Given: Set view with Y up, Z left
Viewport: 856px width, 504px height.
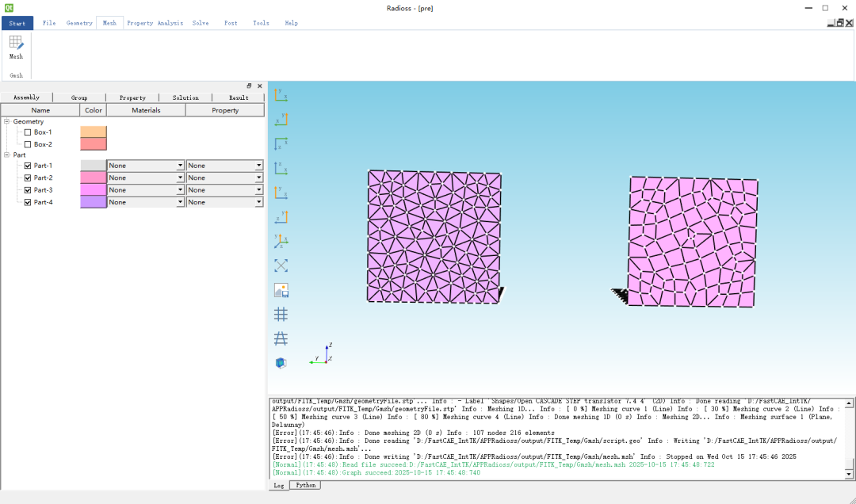Looking at the screenshot, I should [x=281, y=217].
